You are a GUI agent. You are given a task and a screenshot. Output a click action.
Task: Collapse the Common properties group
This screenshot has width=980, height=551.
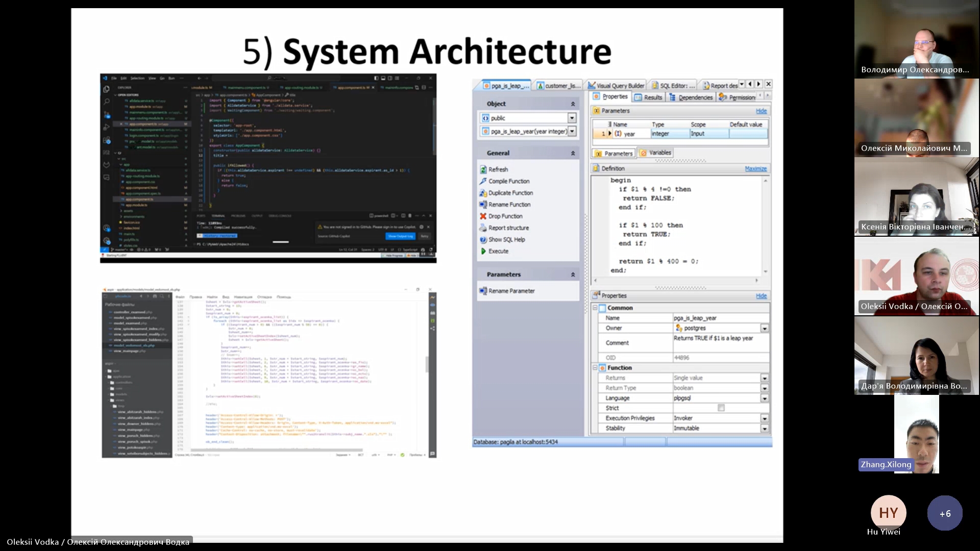595,308
